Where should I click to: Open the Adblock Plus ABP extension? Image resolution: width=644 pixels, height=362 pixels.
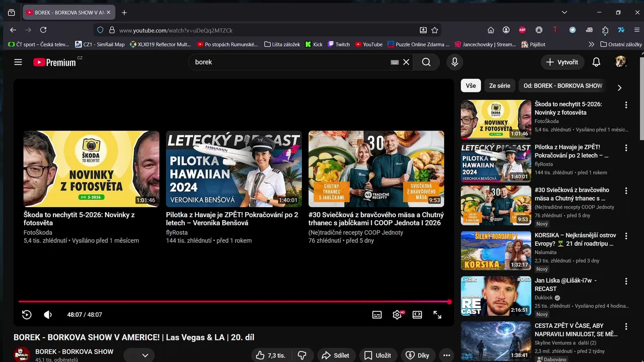point(522,30)
